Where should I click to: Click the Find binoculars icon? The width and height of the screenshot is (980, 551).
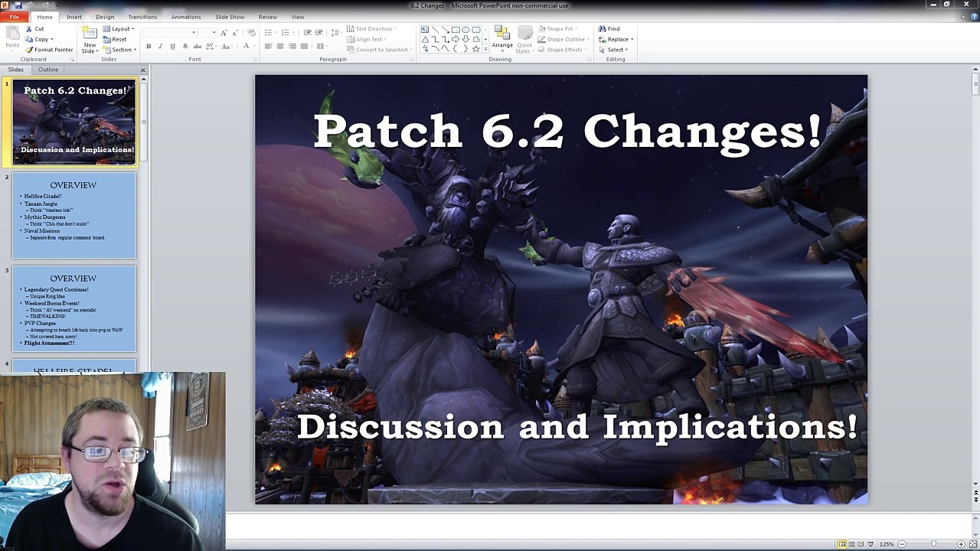(x=602, y=29)
